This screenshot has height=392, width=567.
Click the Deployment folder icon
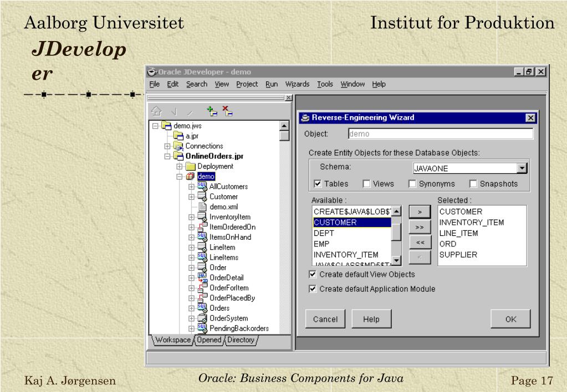[190, 166]
